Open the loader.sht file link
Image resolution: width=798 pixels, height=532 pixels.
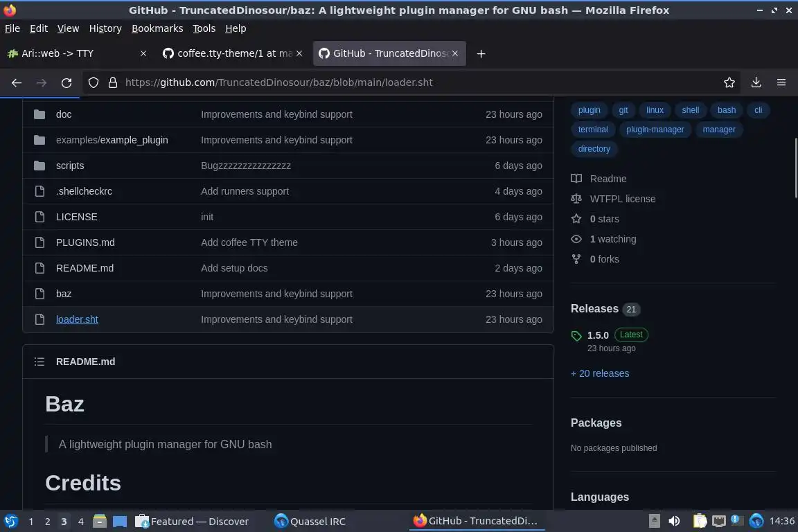coord(77,319)
